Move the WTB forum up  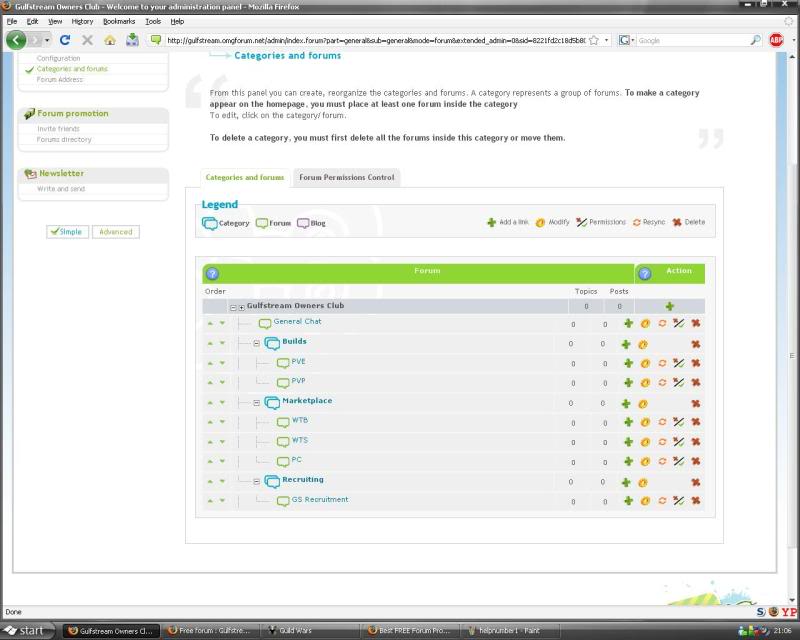(210, 422)
